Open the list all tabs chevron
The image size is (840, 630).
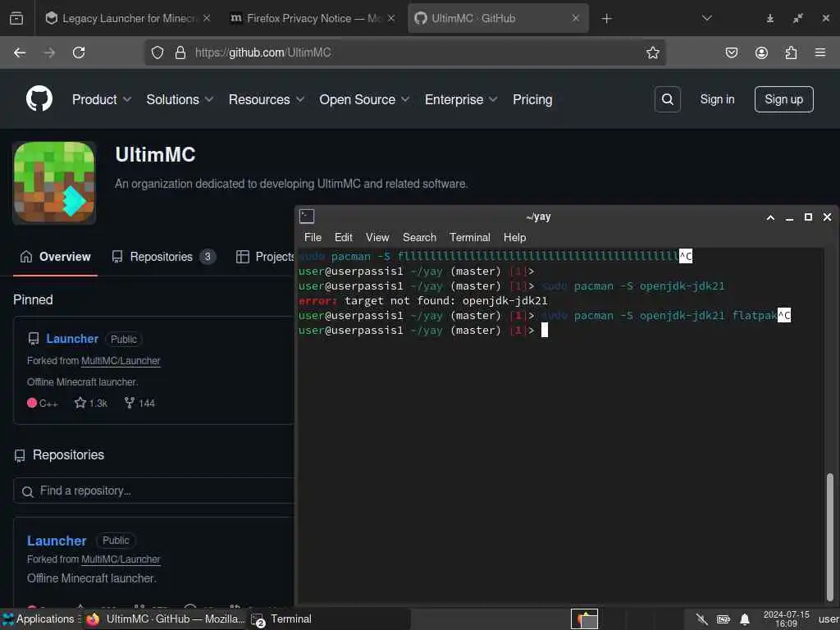(x=706, y=18)
